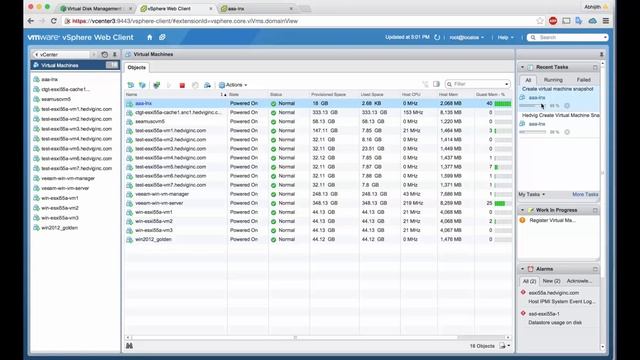Refresh the vSphere client data icon
The width and height of the screenshot is (640, 360).
[x=437, y=37]
